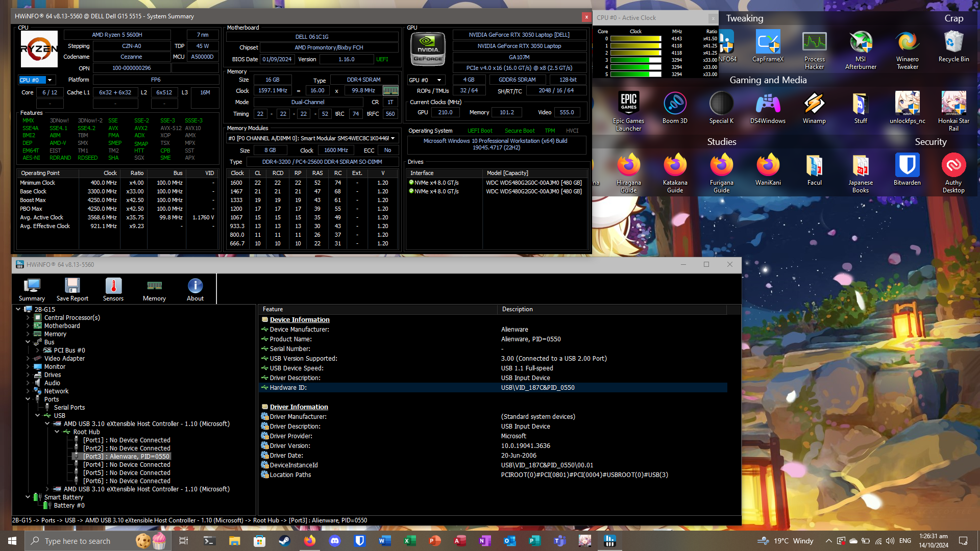Image resolution: width=980 pixels, height=551 pixels.
Task: Open File Explorer from taskbar
Action: pyautogui.click(x=235, y=541)
